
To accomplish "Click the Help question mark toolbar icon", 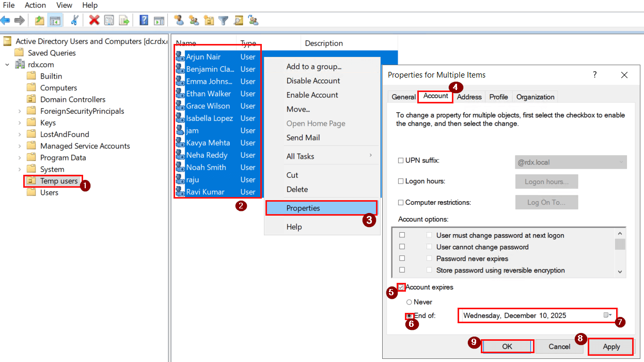I will (145, 20).
